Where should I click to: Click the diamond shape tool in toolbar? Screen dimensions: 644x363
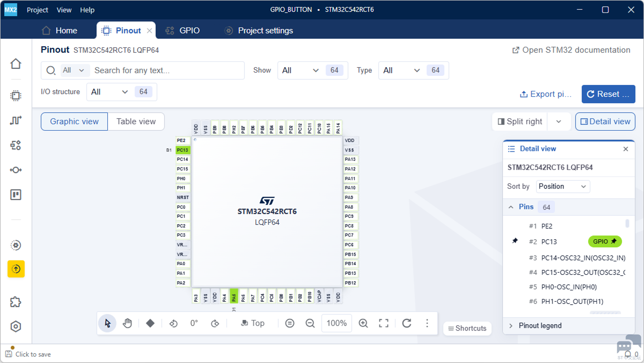[150, 323]
